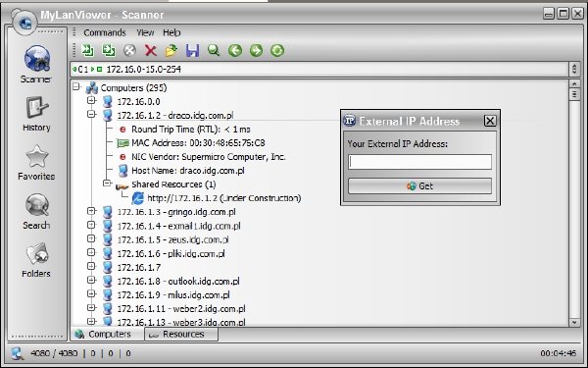Open the History sidebar panel
The width and height of the screenshot is (588, 368).
point(36,114)
